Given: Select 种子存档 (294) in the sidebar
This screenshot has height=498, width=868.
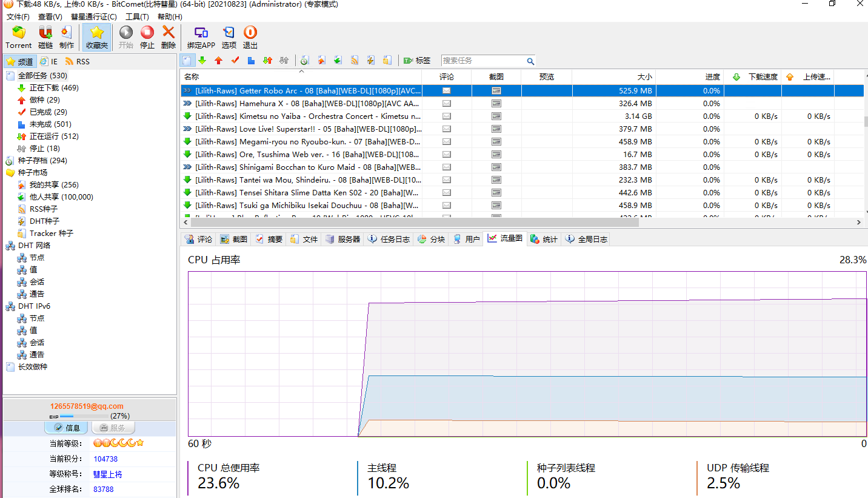Looking at the screenshot, I should [x=42, y=161].
